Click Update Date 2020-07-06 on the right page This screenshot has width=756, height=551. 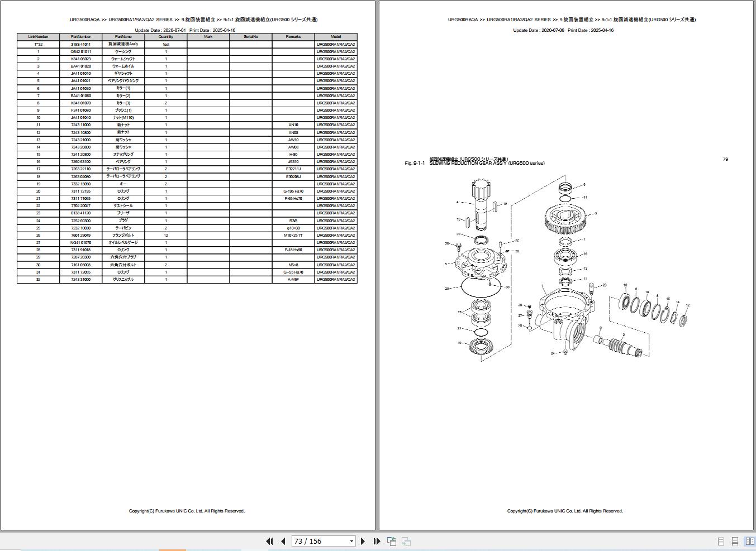(x=539, y=30)
